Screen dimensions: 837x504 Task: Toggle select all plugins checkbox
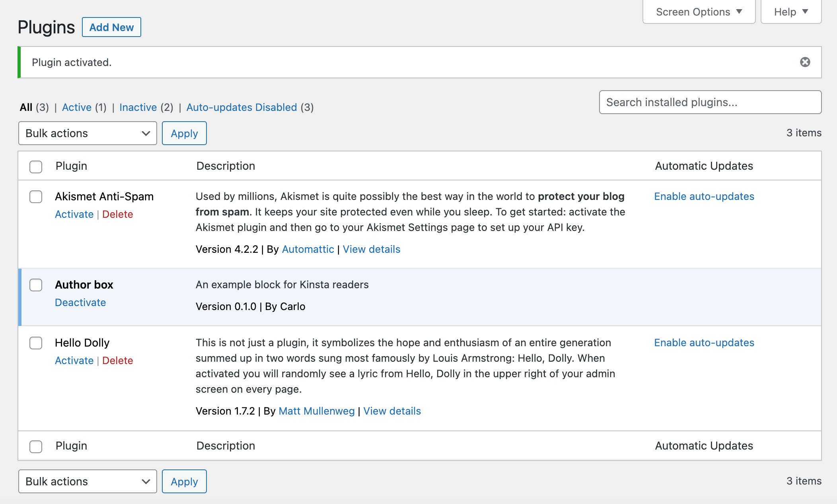click(x=36, y=167)
